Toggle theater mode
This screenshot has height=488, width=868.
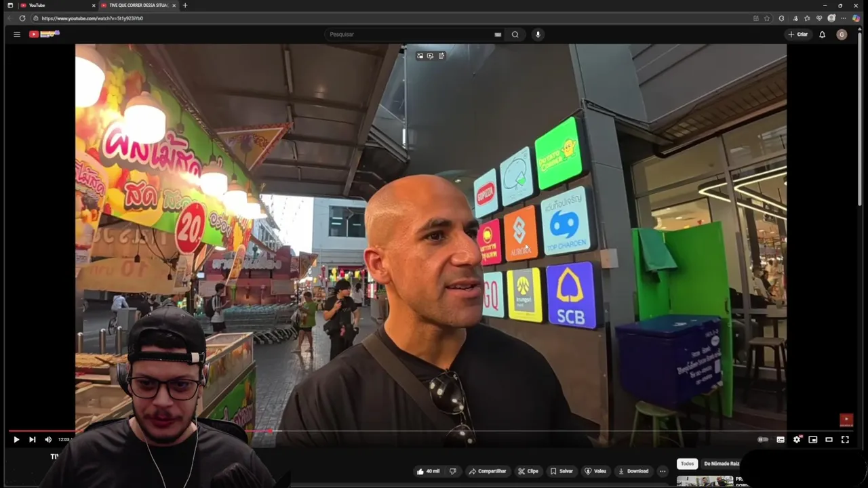(829, 439)
